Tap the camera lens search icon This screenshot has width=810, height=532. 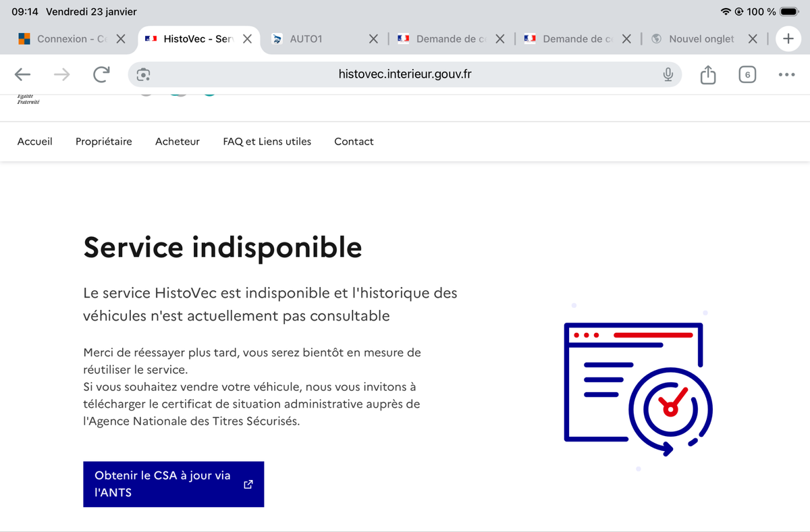pyautogui.click(x=143, y=74)
